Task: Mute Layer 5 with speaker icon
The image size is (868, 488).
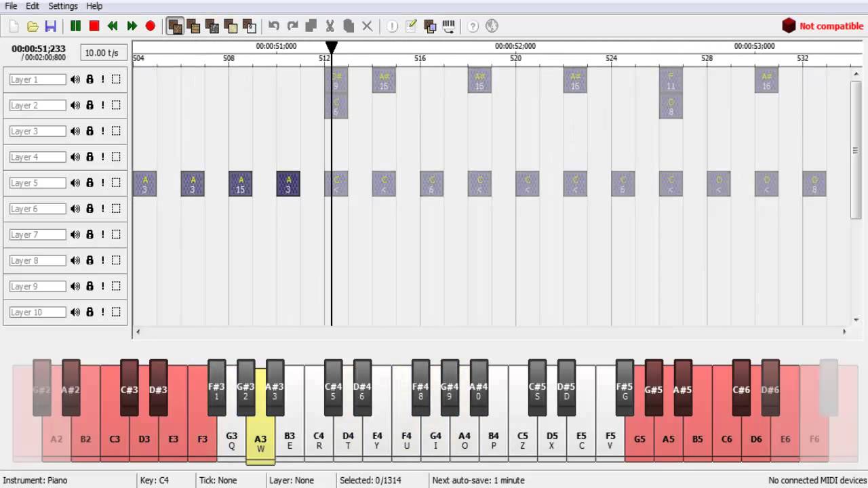Action: pyautogui.click(x=75, y=183)
